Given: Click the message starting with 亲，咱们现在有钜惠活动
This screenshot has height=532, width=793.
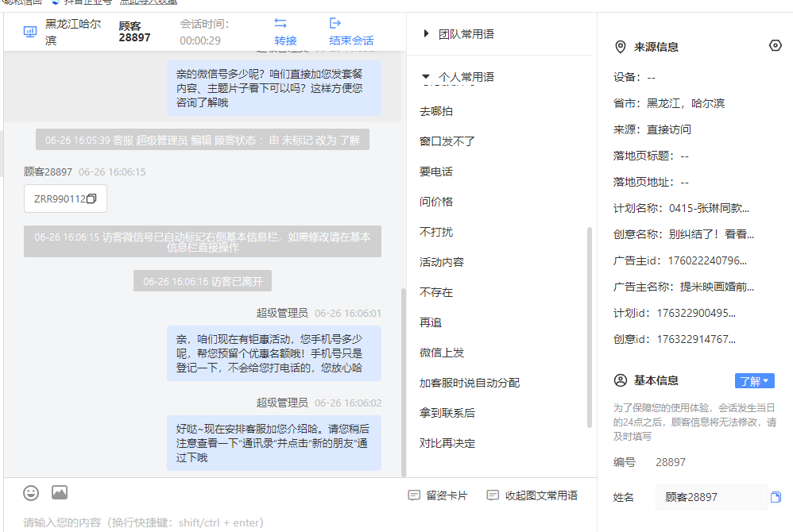Looking at the screenshot, I should click(x=273, y=353).
